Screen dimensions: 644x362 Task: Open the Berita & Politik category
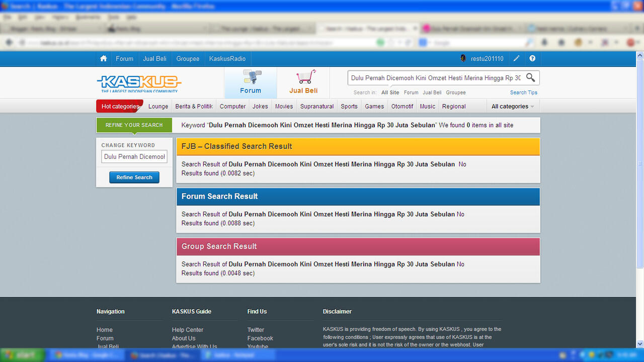click(x=194, y=106)
